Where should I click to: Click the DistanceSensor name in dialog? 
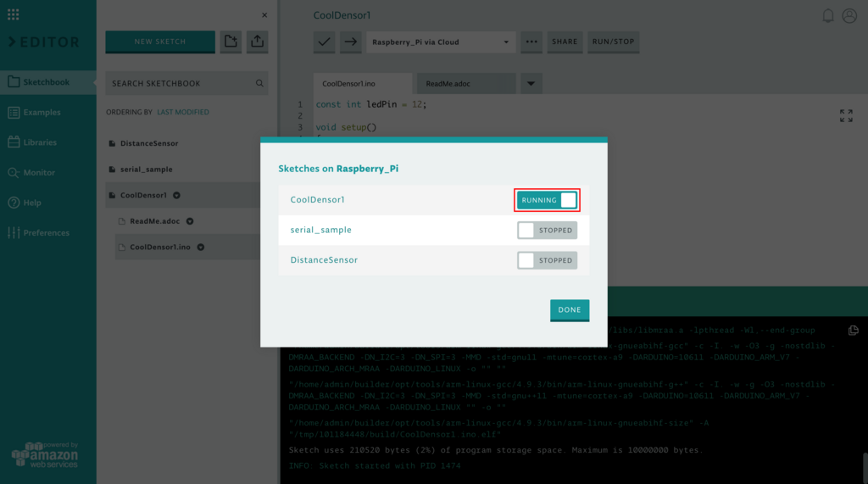[x=324, y=259]
